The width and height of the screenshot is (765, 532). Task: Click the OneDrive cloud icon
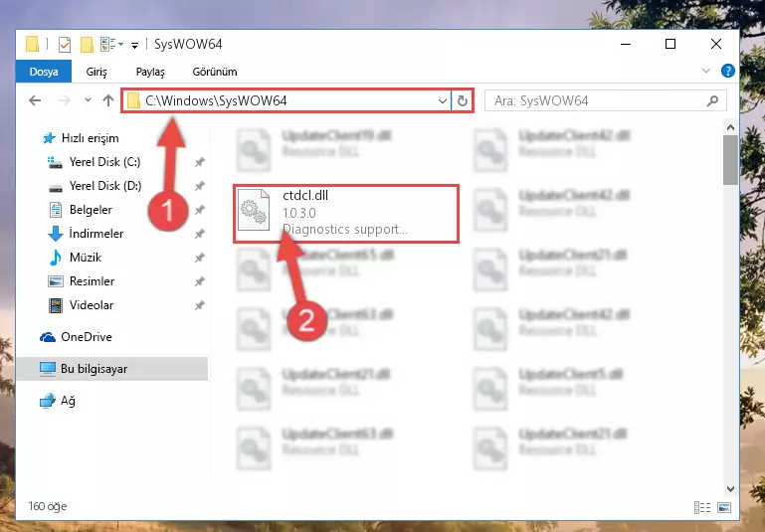coord(48,337)
